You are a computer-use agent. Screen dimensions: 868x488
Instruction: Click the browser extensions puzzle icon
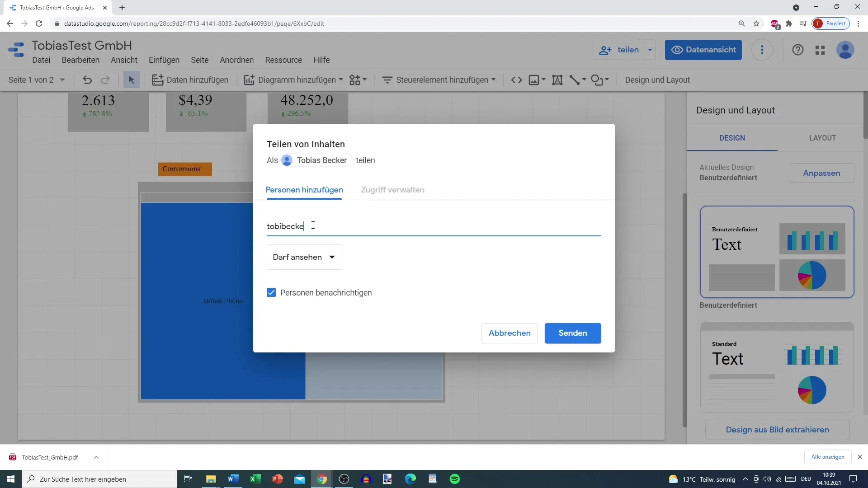(789, 23)
